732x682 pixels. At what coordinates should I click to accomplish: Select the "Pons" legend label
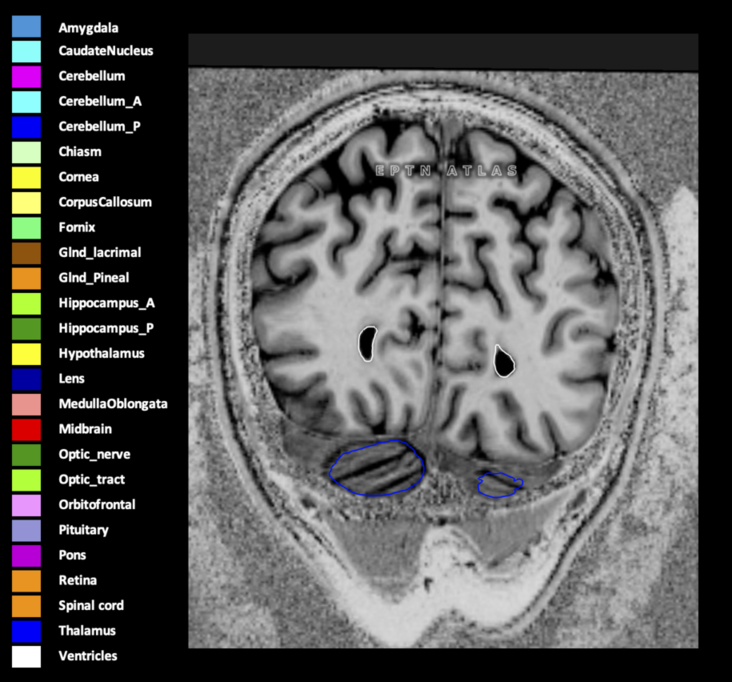point(72,555)
